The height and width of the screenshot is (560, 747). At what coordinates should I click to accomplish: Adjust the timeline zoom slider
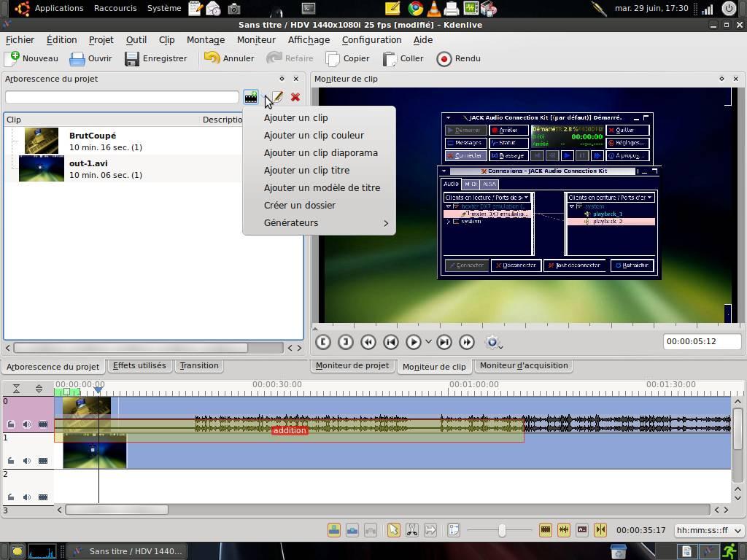[x=502, y=530]
